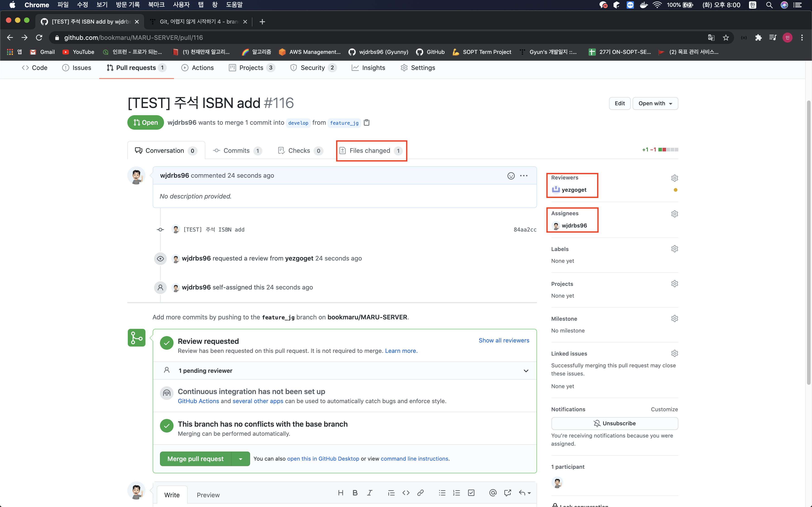The width and height of the screenshot is (812, 507).
Task: Add emoji reaction with smiley icon
Action: [x=511, y=176]
